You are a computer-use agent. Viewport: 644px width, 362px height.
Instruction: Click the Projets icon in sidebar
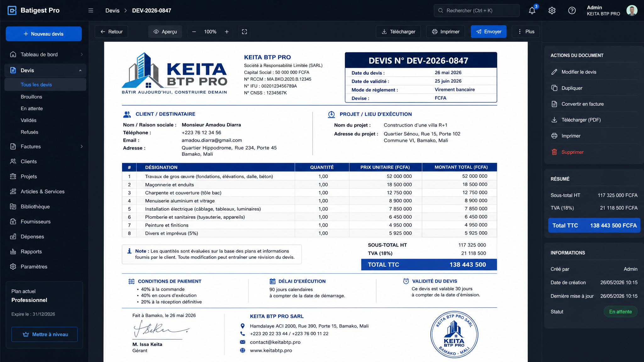(13, 177)
